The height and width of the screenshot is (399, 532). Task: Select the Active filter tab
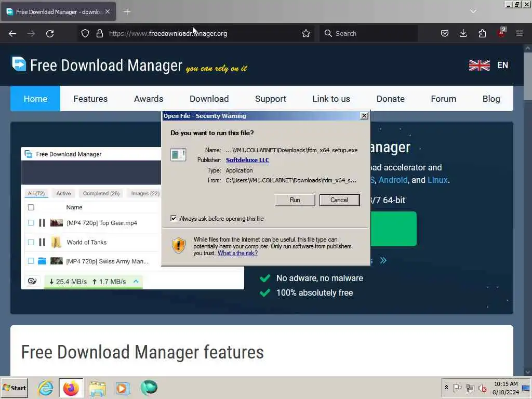(x=63, y=193)
